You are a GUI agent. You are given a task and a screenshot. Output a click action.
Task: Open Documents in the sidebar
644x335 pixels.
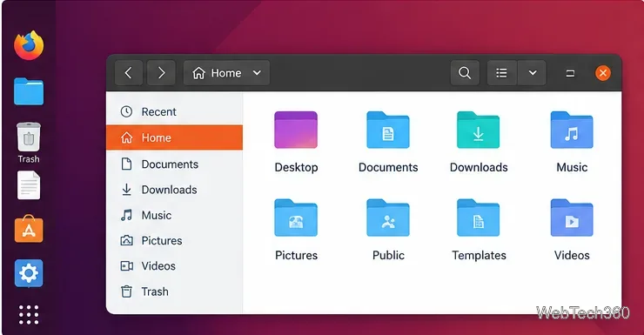[x=175, y=164]
